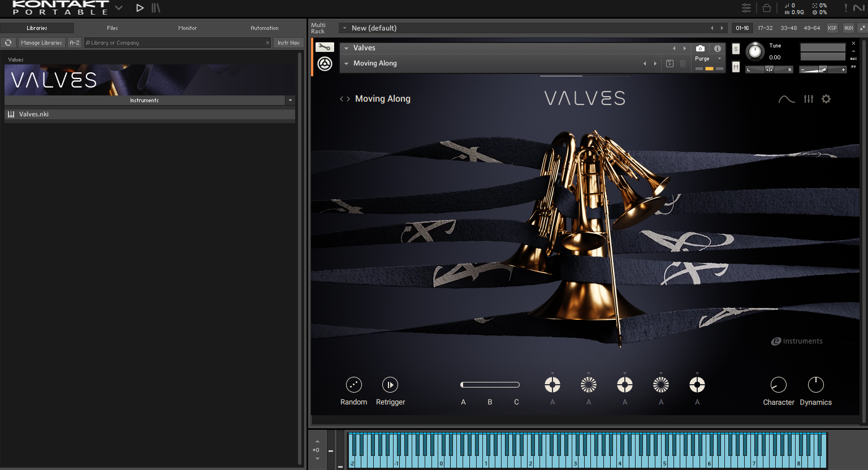868x470 pixels.
Task: Open the instrument settings gear icon
Action: point(826,99)
